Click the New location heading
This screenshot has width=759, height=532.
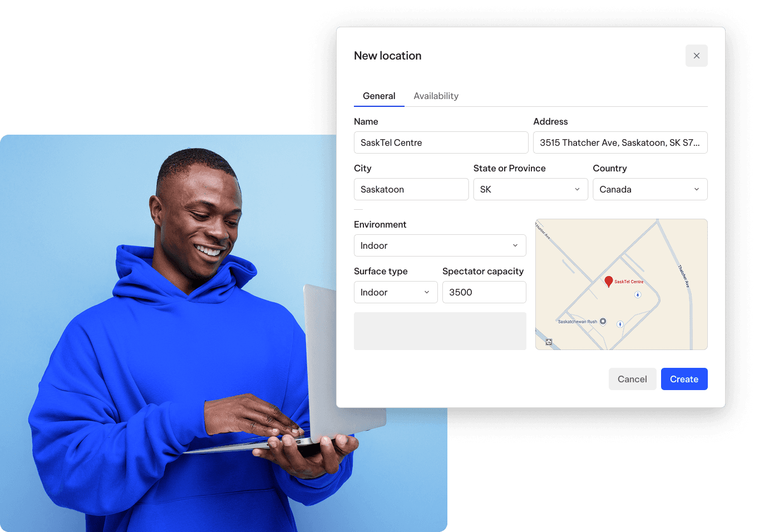pyautogui.click(x=387, y=56)
